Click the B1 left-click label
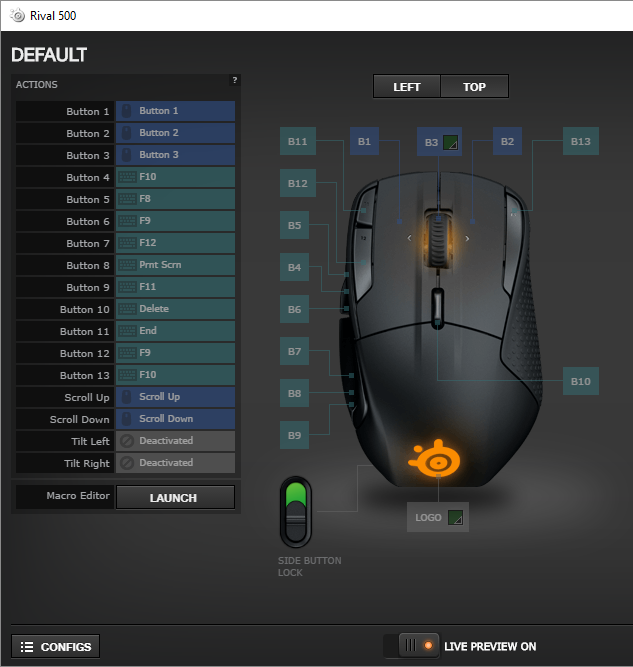 [x=364, y=141]
